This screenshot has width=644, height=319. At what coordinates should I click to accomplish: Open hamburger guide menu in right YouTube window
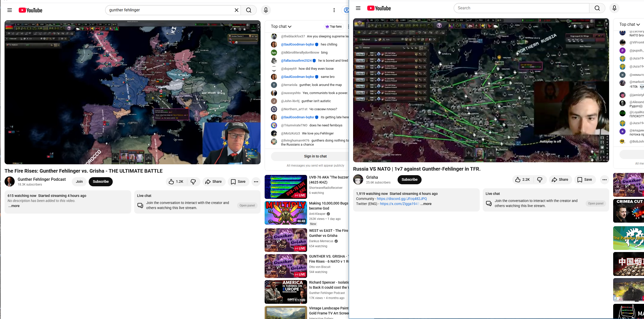coord(358,8)
